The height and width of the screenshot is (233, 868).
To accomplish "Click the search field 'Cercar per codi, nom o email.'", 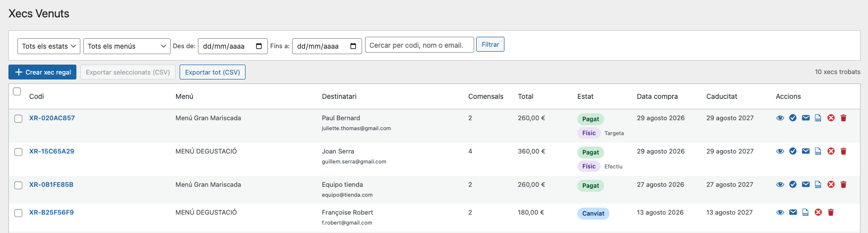I will pos(419,45).
